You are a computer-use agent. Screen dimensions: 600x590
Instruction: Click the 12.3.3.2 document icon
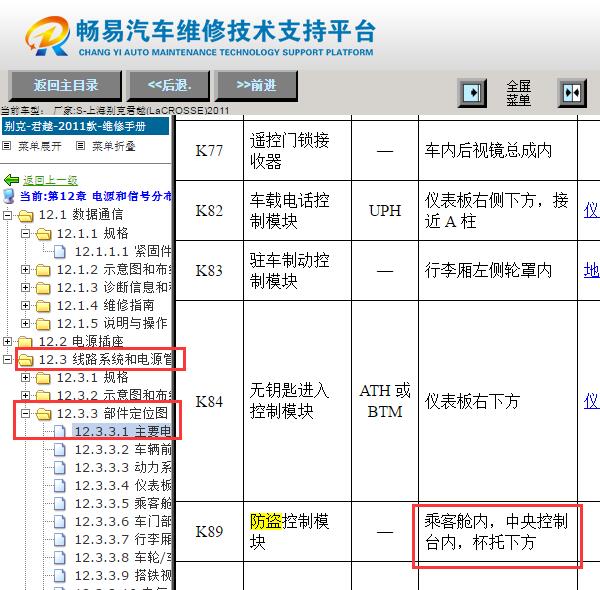coord(59,450)
